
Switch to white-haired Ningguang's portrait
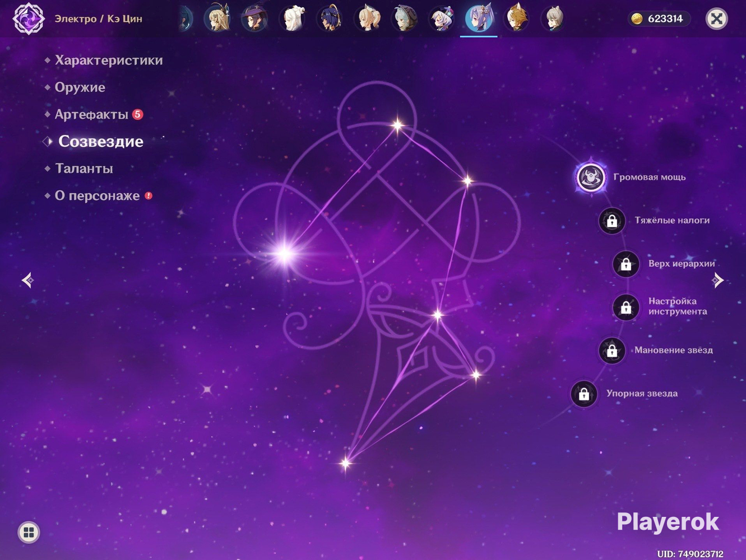click(292, 18)
